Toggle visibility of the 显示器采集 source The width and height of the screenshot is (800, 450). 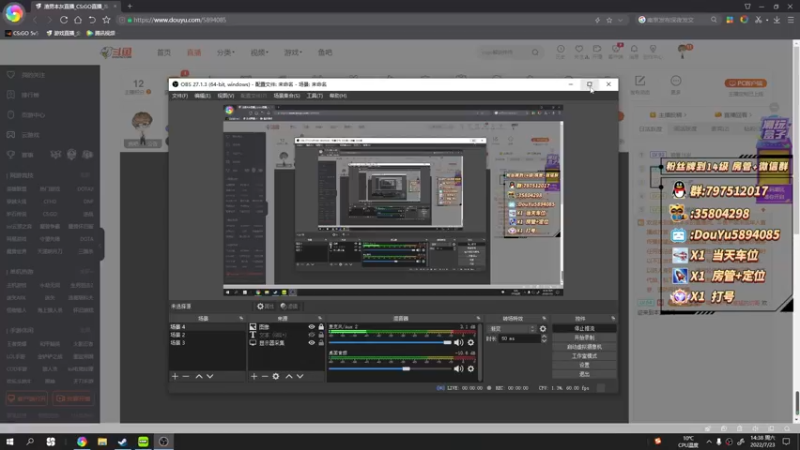tap(311, 343)
